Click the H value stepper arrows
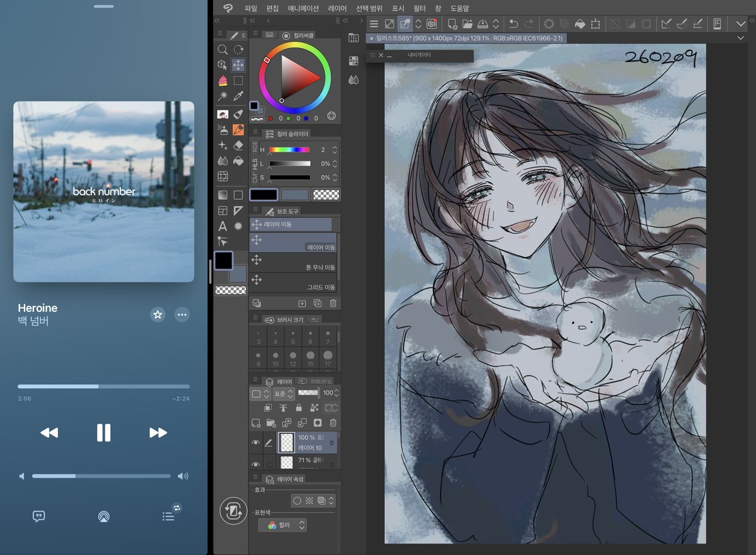This screenshot has height=555, width=756. pos(335,150)
